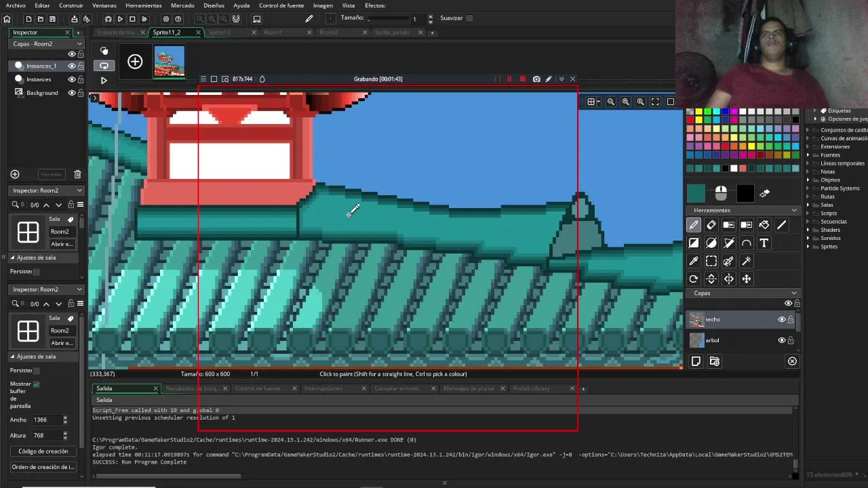Choose the Move arrows tool
The height and width of the screenshot is (488, 868).
[747, 279]
